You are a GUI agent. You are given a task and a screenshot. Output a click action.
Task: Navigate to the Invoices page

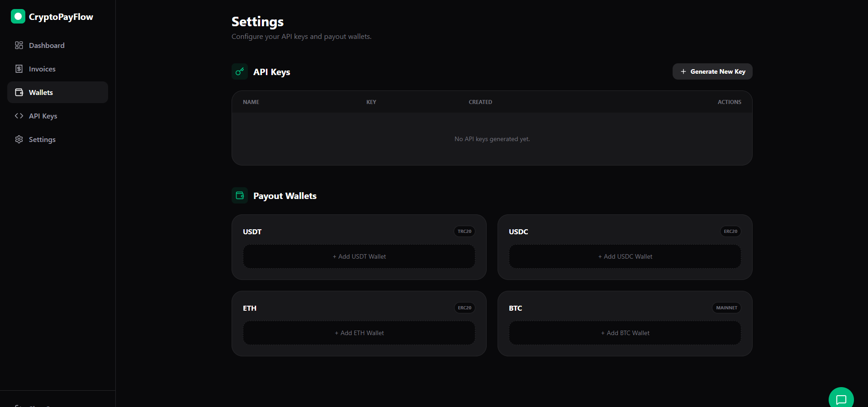(x=42, y=68)
